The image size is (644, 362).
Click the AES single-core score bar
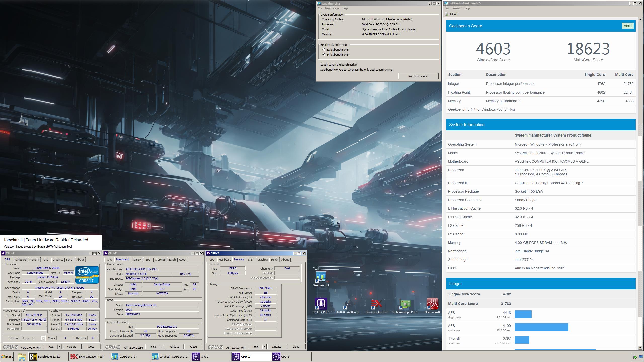point(523,314)
